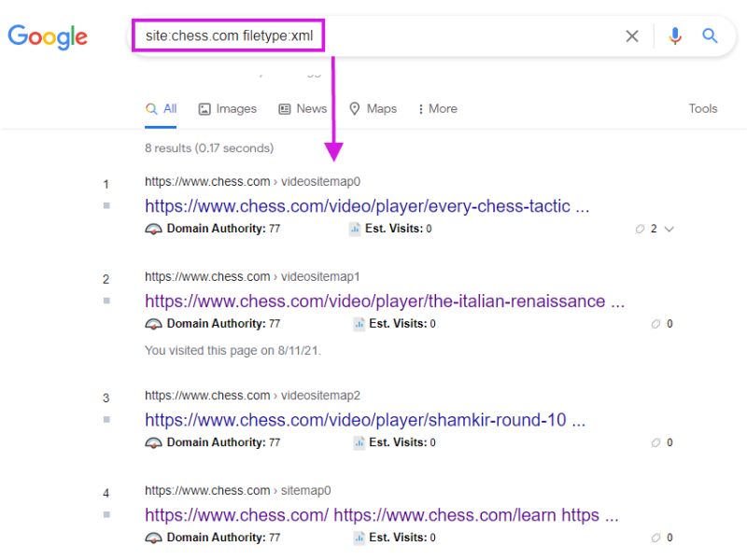Click Est. Visits chart icon on result 1
This screenshot has width=747, height=560.
click(x=355, y=229)
